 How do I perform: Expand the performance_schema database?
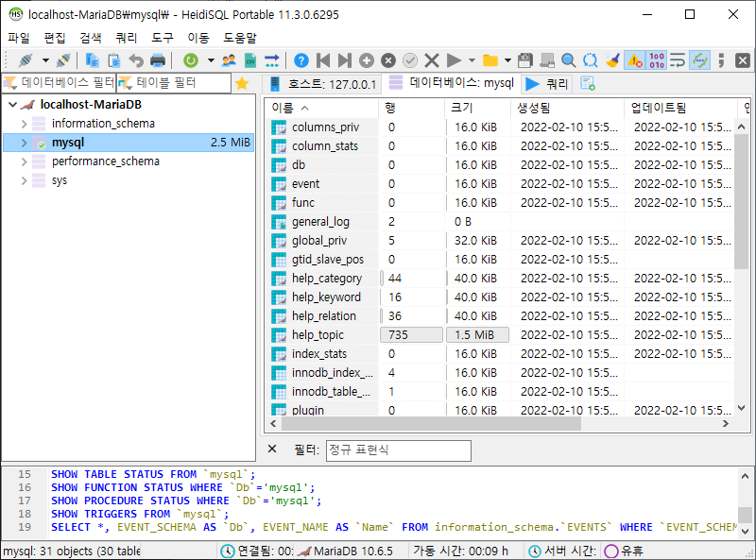(x=24, y=161)
